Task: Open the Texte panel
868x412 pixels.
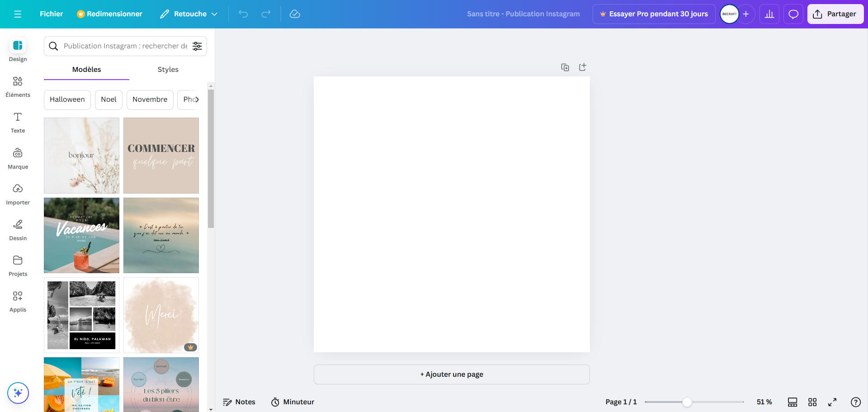Action: (18, 122)
